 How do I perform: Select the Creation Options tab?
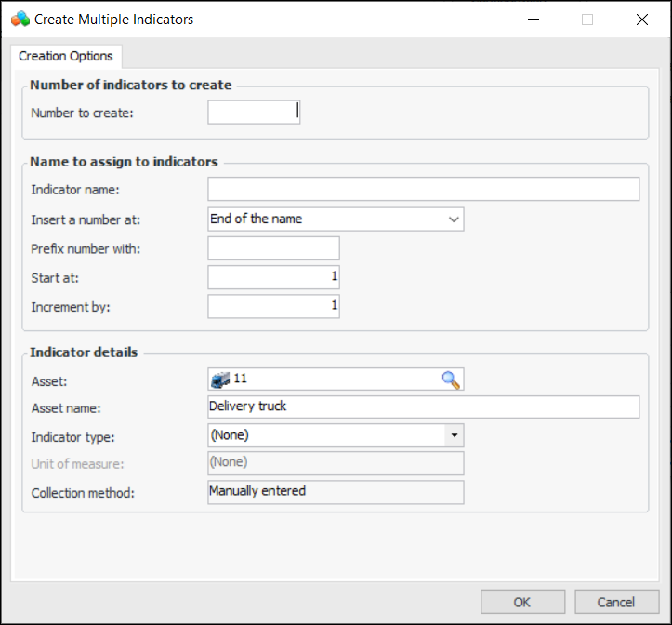(66, 56)
